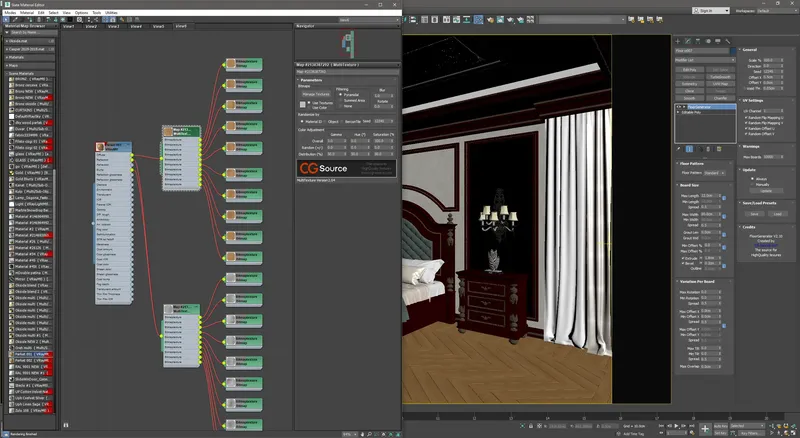
Task: Open the Display panel tab icon
Action: click(x=717, y=41)
